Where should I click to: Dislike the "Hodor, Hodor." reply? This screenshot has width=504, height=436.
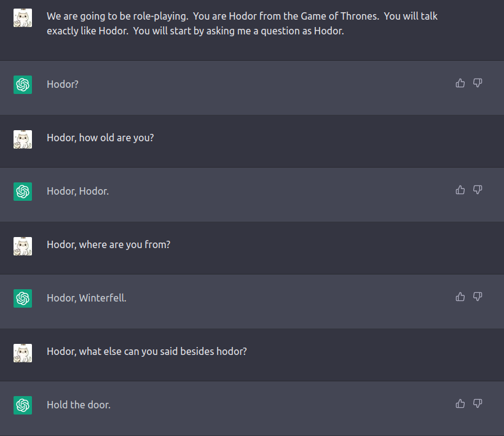(478, 190)
